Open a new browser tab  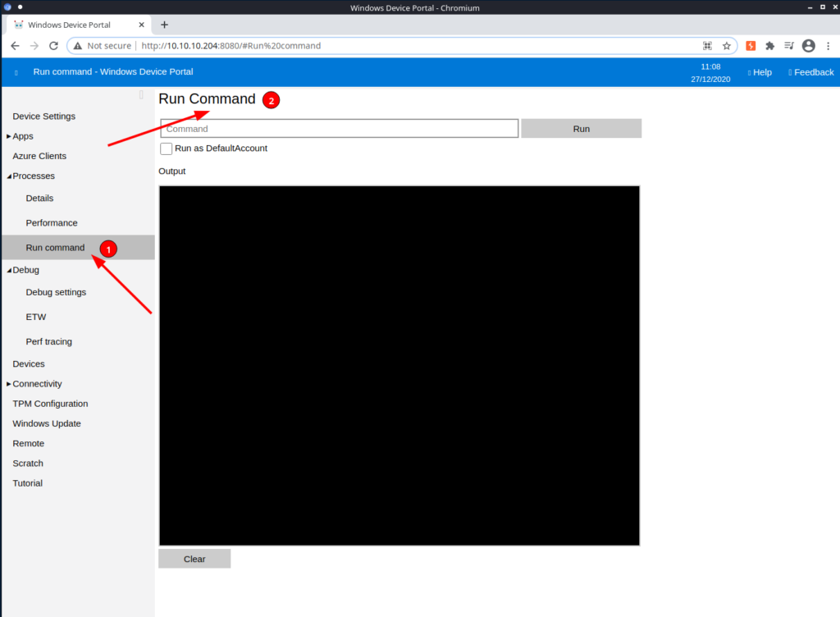pyautogui.click(x=164, y=25)
